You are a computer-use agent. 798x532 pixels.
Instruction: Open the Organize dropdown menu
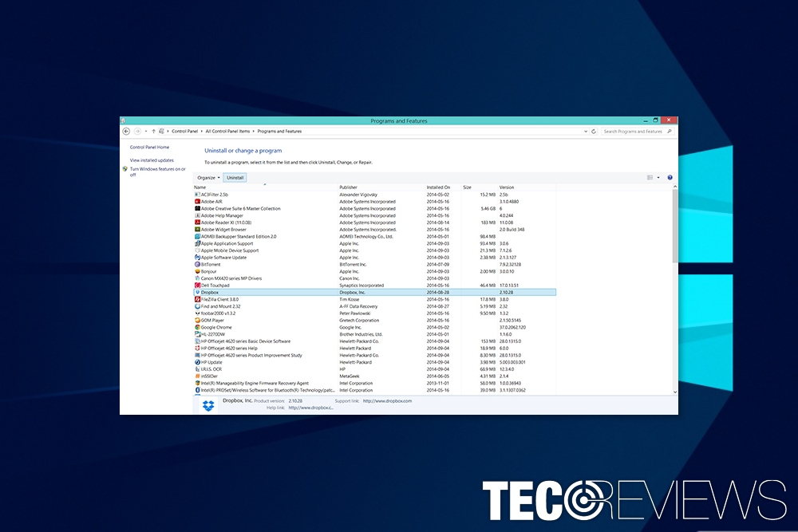(x=208, y=178)
